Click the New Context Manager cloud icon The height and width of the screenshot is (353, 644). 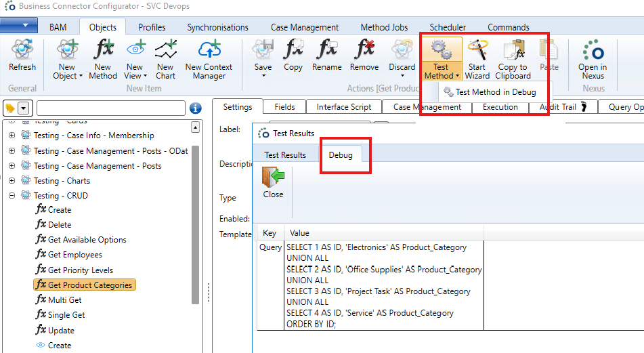click(x=209, y=49)
